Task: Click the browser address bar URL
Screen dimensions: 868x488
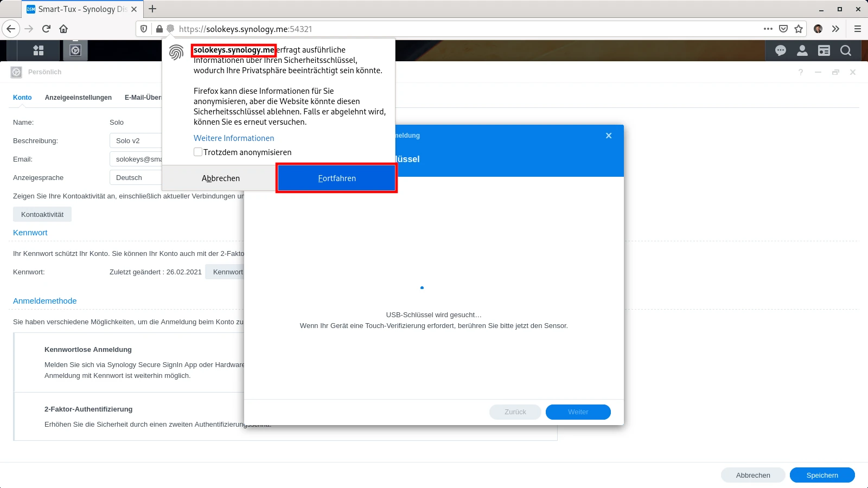Action: [x=245, y=29]
